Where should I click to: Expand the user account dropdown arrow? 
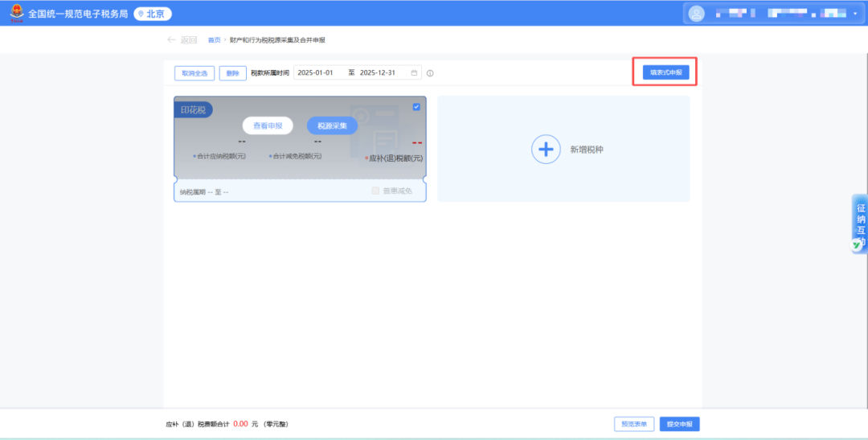click(x=855, y=14)
